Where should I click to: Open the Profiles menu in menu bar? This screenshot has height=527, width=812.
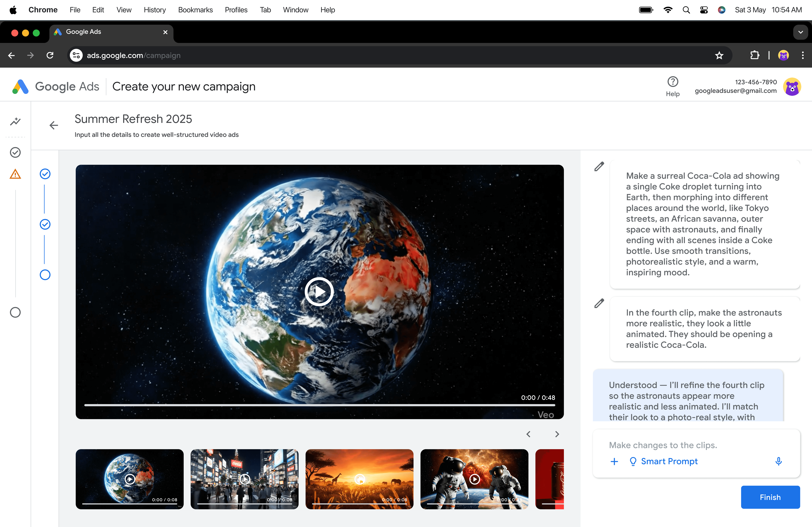pyautogui.click(x=236, y=10)
